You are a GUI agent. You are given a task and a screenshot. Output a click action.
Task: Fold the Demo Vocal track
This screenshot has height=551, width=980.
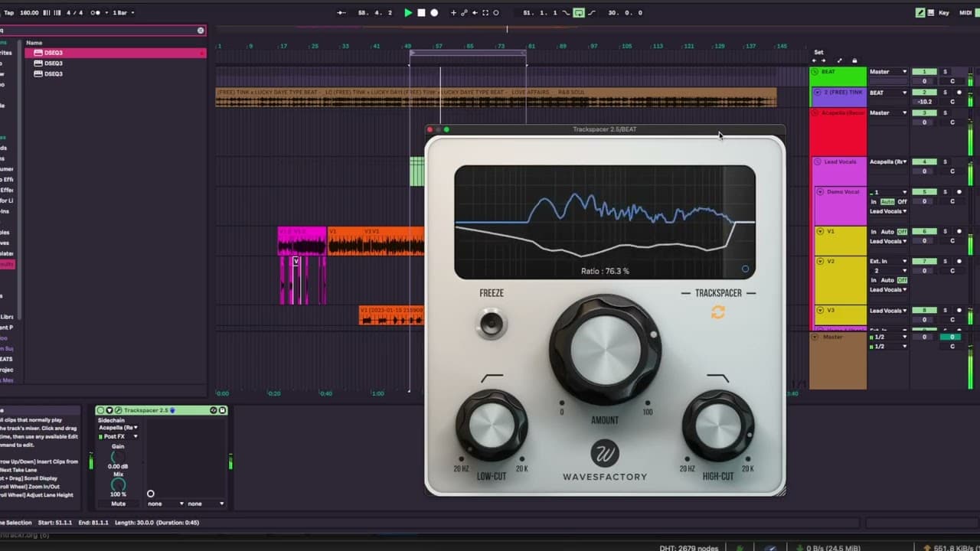(x=821, y=192)
